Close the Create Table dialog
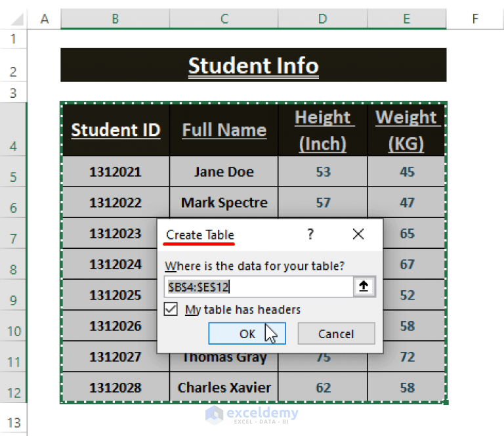Screen dimensions: 504x436 coord(358,234)
